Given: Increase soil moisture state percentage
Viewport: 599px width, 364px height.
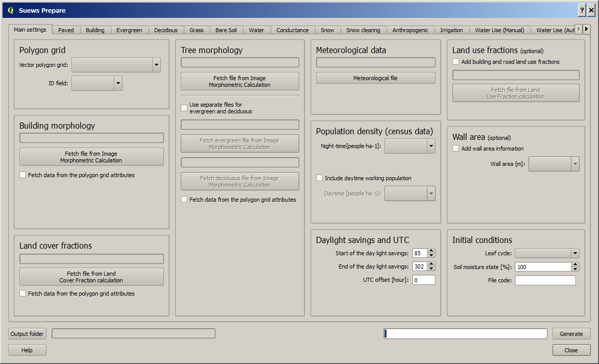Looking at the screenshot, I should 576,264.
